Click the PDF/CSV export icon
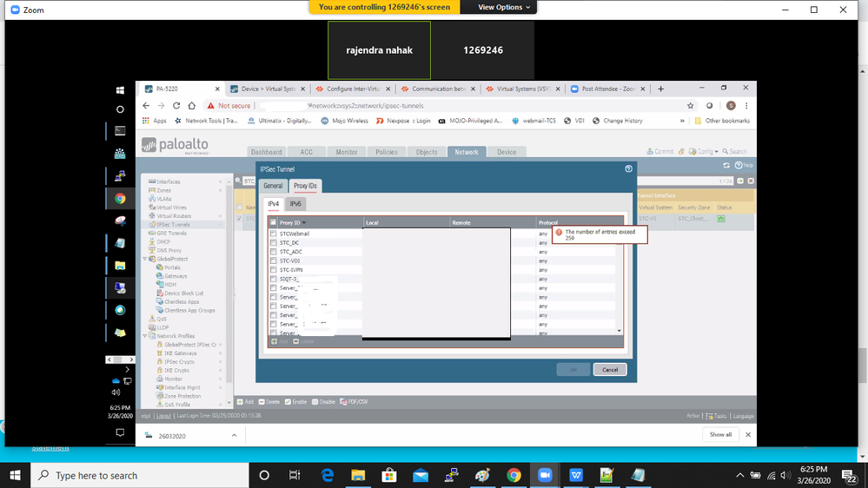 (x=343, y=402)
